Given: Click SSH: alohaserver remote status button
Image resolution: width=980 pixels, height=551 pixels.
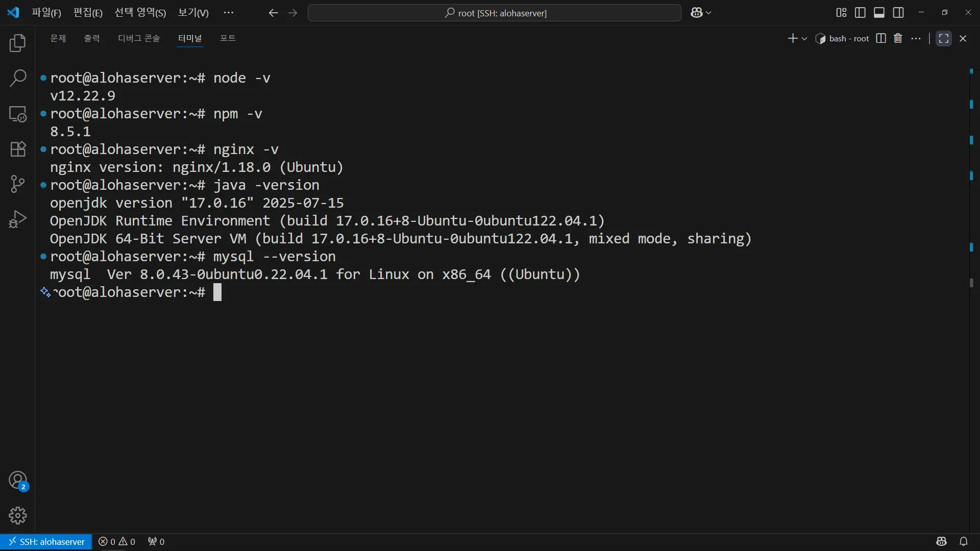Looking at the screenshot, I should (46, 541).
